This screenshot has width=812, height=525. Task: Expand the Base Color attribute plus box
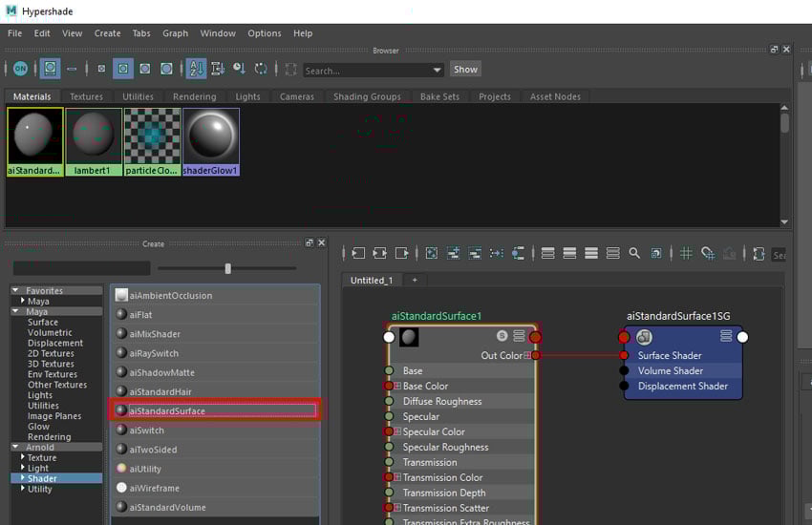[397, 387]
